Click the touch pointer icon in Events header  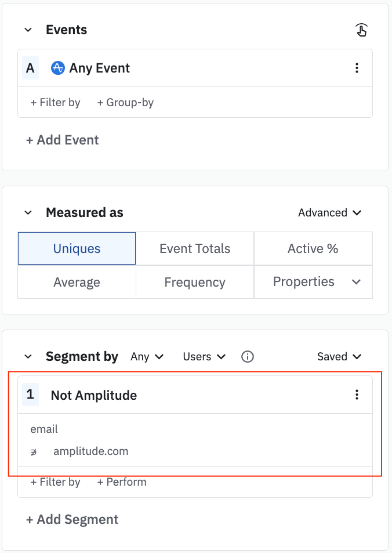click(x=361, y=30)
